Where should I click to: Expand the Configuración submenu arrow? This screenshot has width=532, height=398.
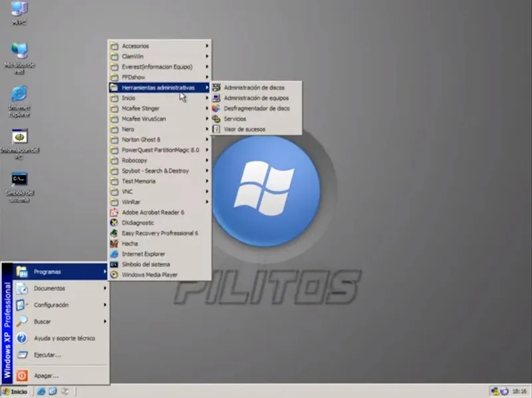pyautogui.click(x=105, y=305)
